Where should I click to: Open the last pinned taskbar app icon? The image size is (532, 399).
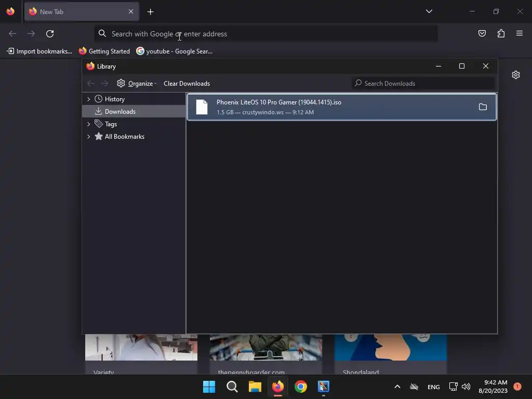pyautogui.click(x=324, y=387)
